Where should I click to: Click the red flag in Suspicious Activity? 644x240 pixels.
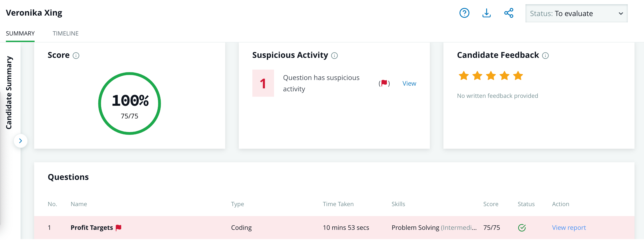(384, 83)
